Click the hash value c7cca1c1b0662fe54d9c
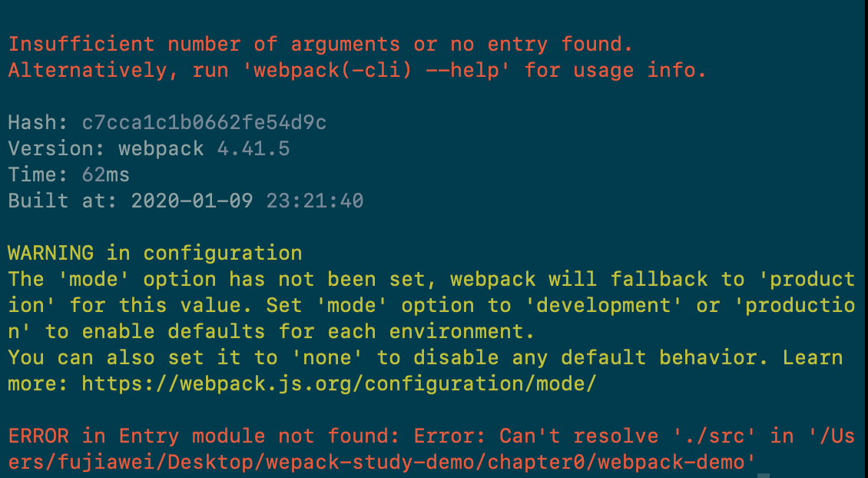The width and height of the screenshot is (868, 478). pyautogui.click(x=204, y=122)
